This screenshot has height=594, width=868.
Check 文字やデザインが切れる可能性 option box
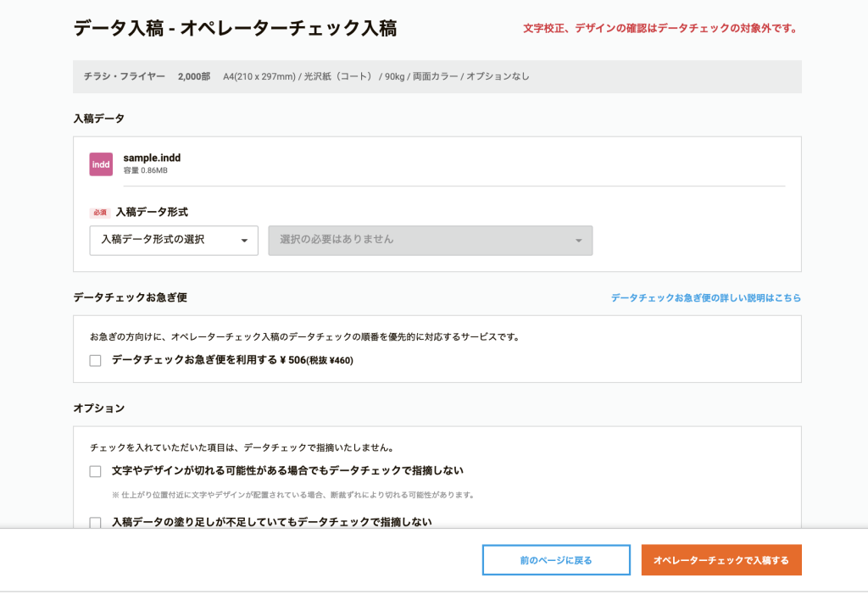click(95, 471)
